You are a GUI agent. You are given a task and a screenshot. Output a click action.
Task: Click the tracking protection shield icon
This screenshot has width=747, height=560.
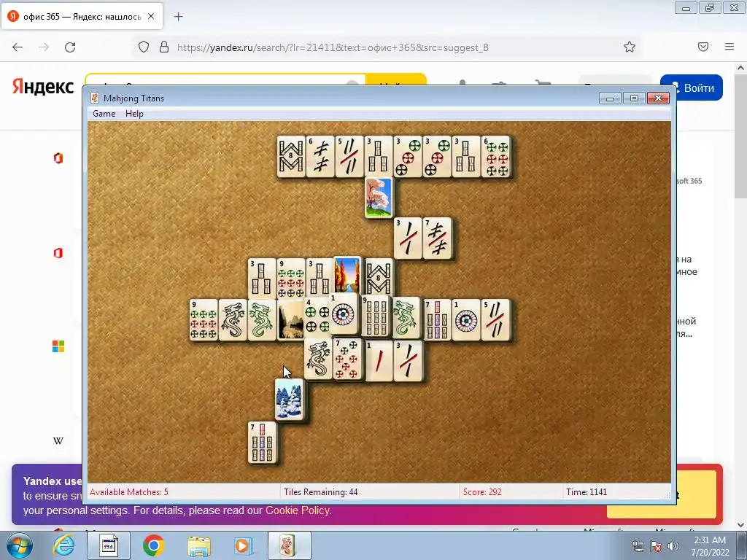[x=144, y=47]
